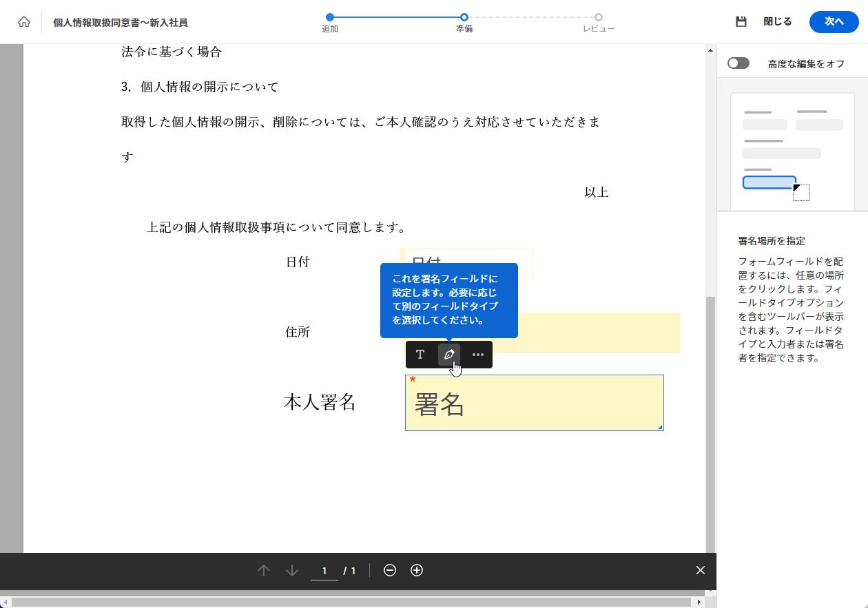Click the 次へ button
This screenshot has width=868, height=608.
[x=834, y=21]
